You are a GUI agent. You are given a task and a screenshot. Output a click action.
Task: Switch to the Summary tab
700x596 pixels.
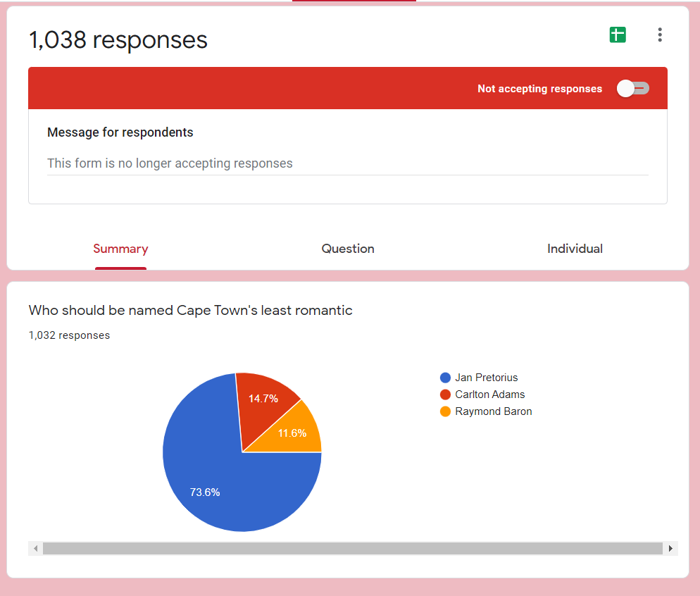pyautogui.click(x=120, y=249)
